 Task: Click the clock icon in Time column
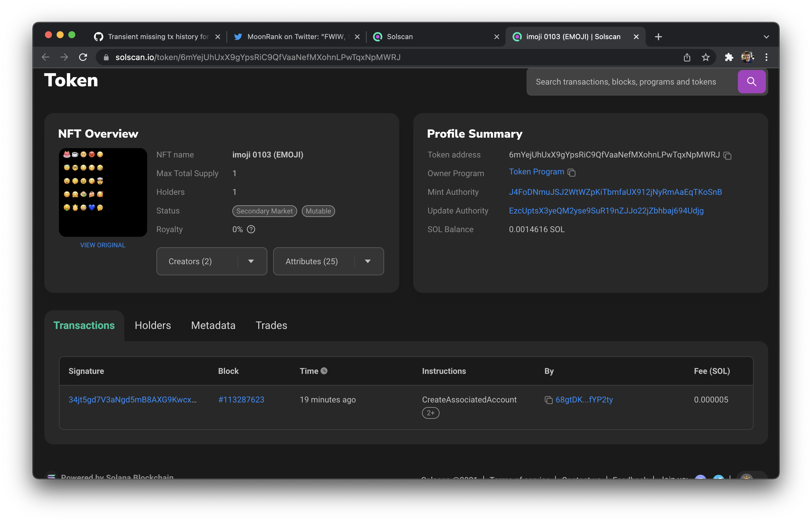pos(324,371)
